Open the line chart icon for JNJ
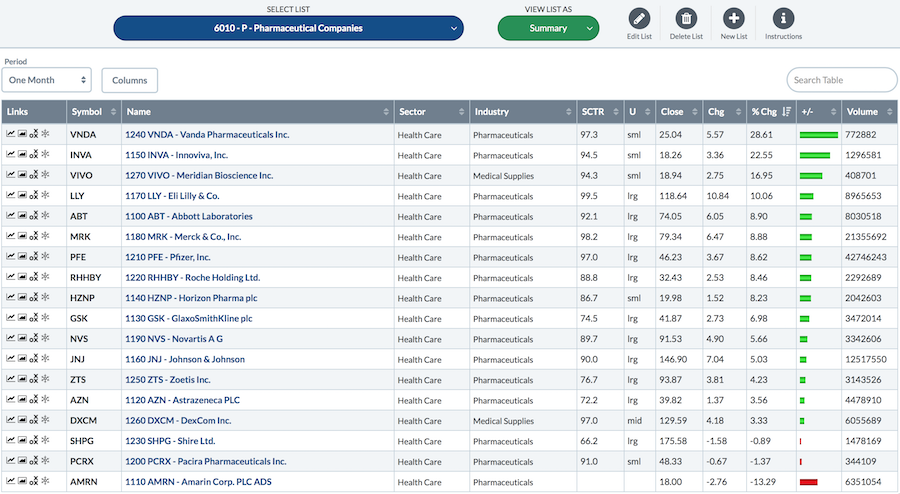The height and width of the screenshot is (494, 900). (11, 359)
